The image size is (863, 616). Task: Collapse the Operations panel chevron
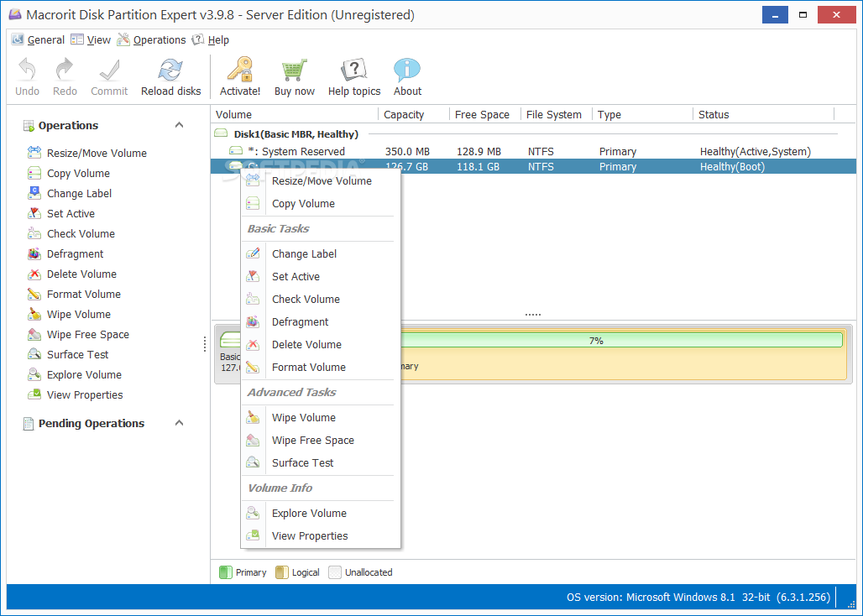pos(179,125)
